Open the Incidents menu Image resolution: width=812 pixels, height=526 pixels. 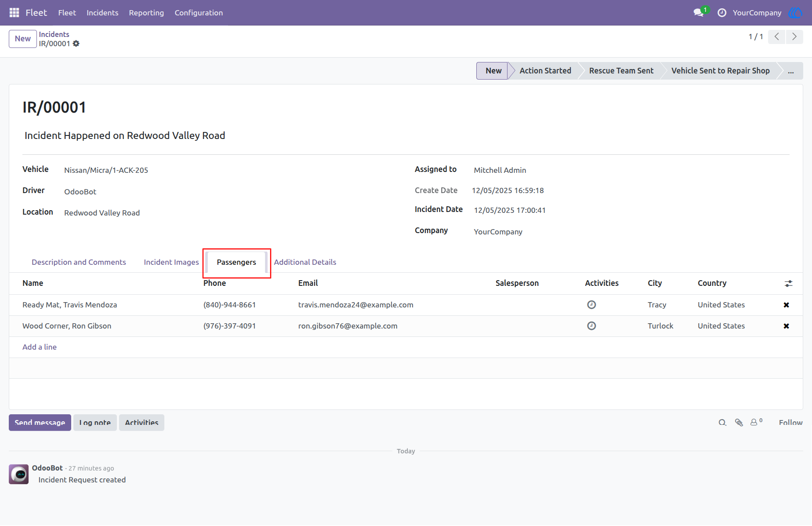coord(102,13)
